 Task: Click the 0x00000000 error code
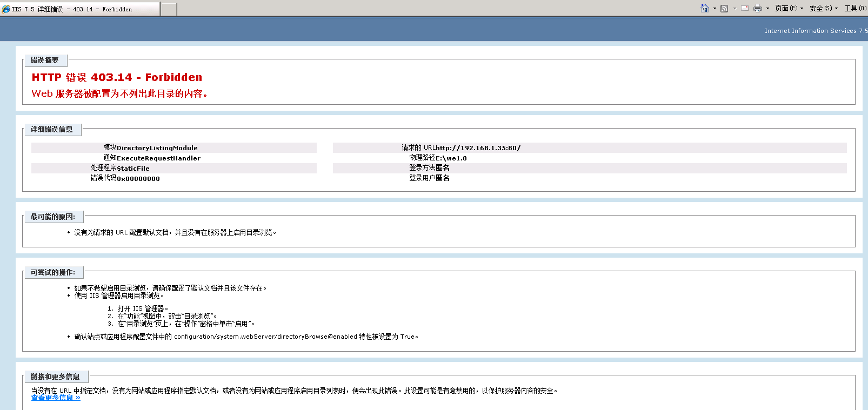click(138, 179)
